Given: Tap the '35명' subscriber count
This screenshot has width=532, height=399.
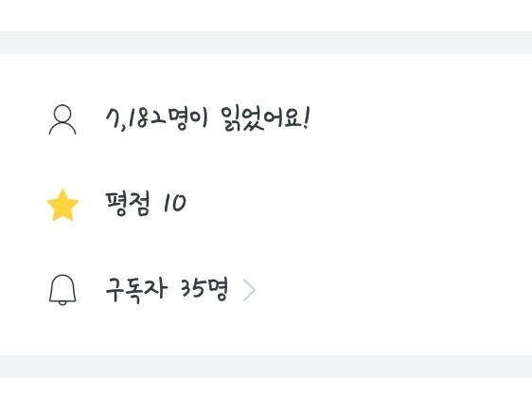Looking at the screenshot, I should click(x=204, y=290).
